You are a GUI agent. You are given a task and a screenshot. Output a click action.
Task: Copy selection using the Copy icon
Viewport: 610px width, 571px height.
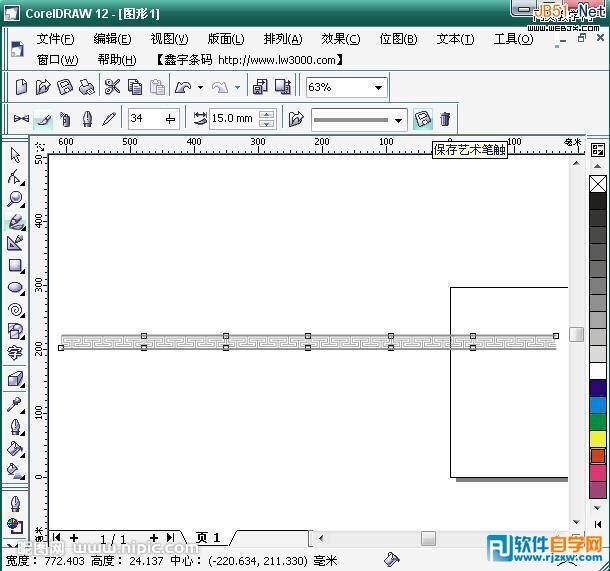point(135,87)
